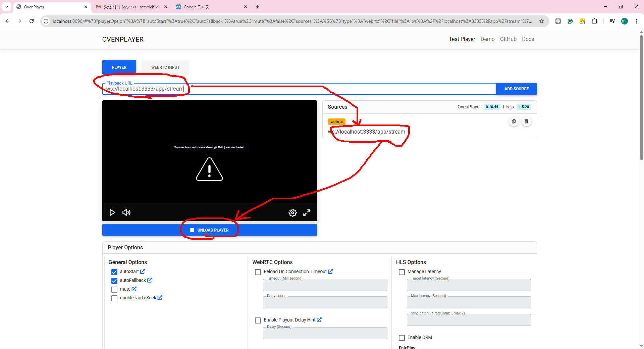Open Test Player nav item

pyautogui.click(x=462, y=39)
